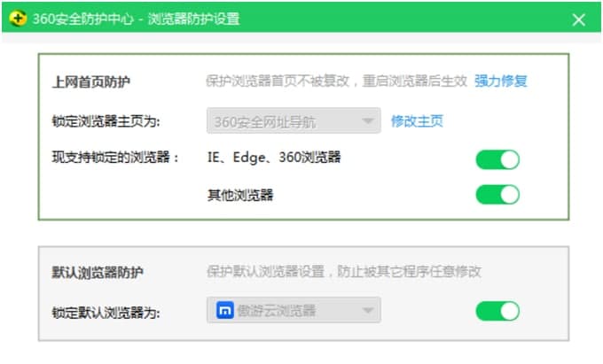Click the 上网首页防护 heading
The height and width of the screenshot is (364, 603).
click(91, 81)
